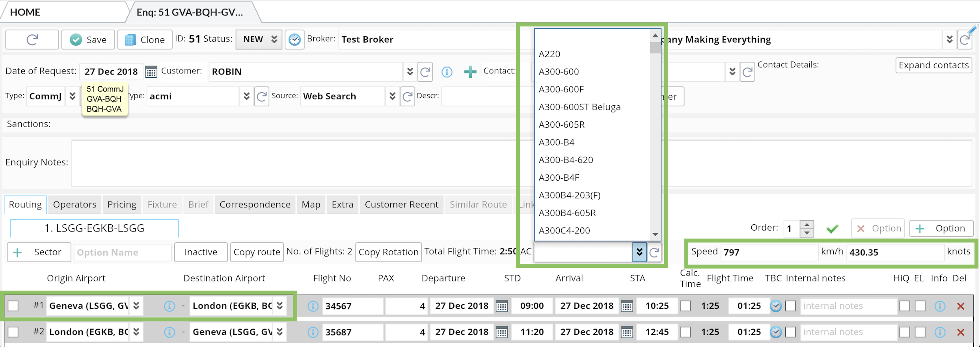Switch to the Operators tab

coord(75,205)
